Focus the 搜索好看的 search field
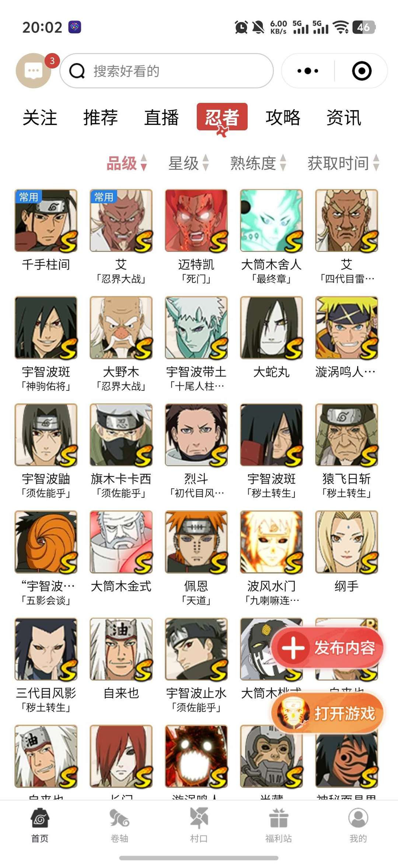398x868 pixels. coord(167,71)
